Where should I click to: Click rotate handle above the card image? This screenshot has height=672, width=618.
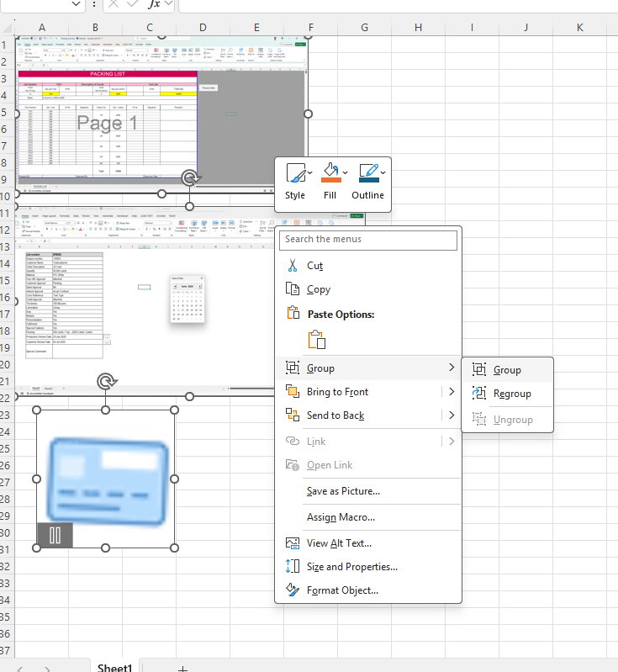(106, 381)
